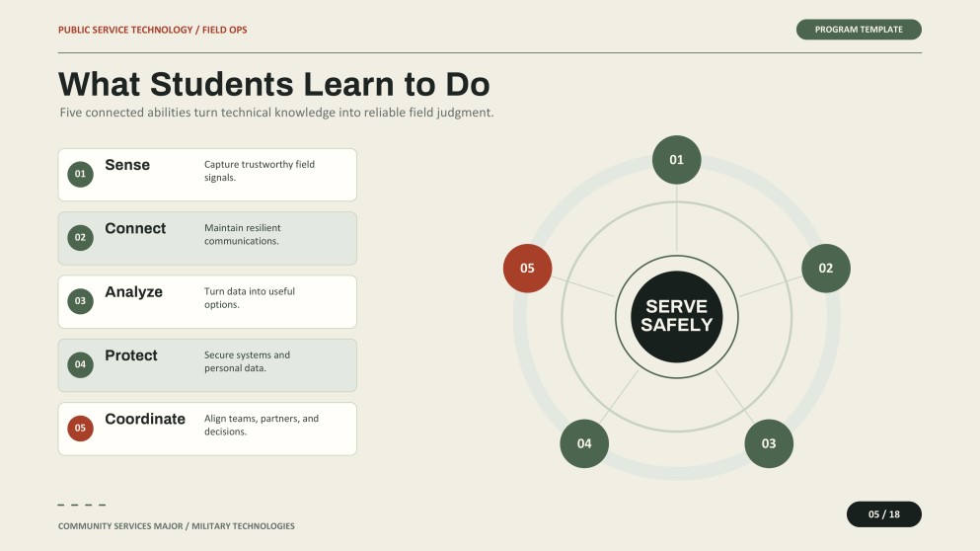Select the 04 badge in Protect card
Screen dimensions: 980x551
click(x=81, y=364)
